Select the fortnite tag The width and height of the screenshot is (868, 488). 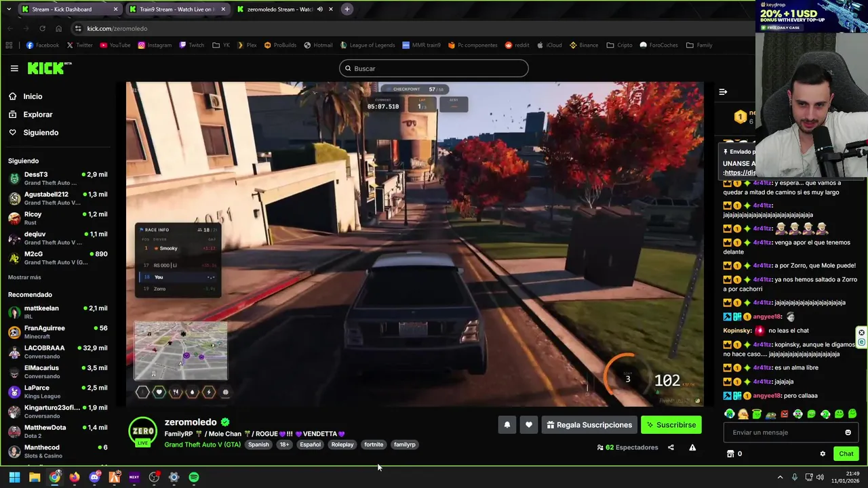pyautogui.click(x=374, y=445)
